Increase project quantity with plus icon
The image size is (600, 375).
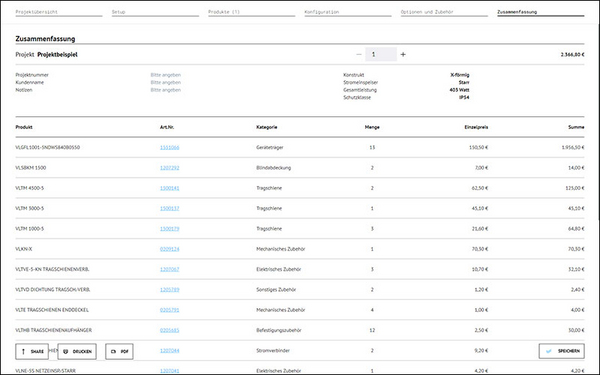click(403, 55)
